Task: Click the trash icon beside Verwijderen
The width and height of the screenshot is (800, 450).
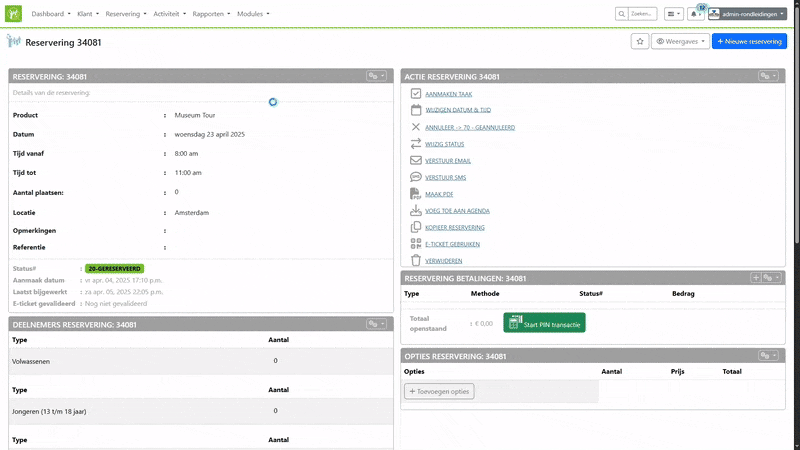Action: pyautogui.click(x=416, y=260)
